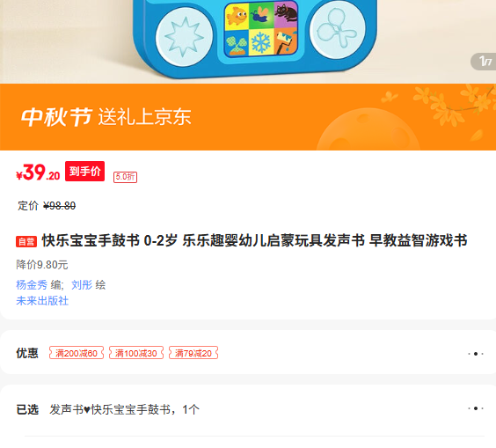Image resolution: width=496 pixels, height=448 pixels.
Task: Tap the star-shaped drum button
Action: (184, 37)
